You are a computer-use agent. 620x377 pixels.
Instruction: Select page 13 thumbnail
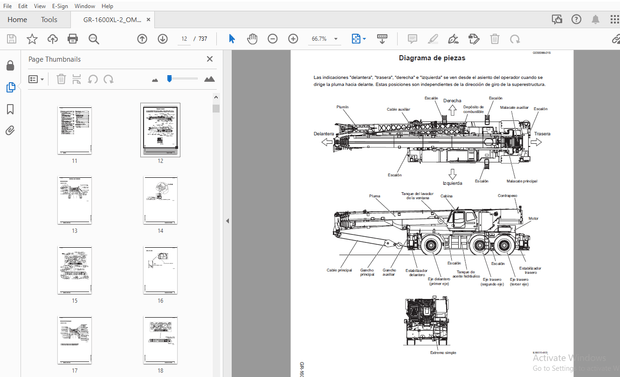[75, 201]
